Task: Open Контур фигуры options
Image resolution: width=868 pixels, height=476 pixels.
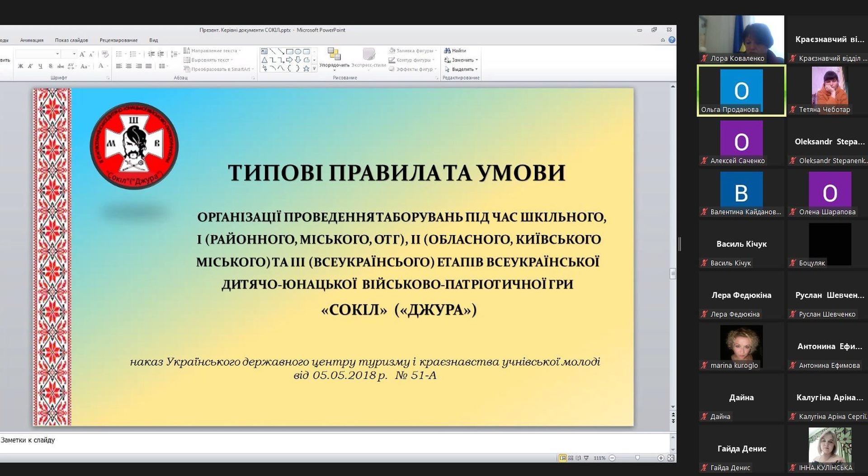Action: [411, 60]
